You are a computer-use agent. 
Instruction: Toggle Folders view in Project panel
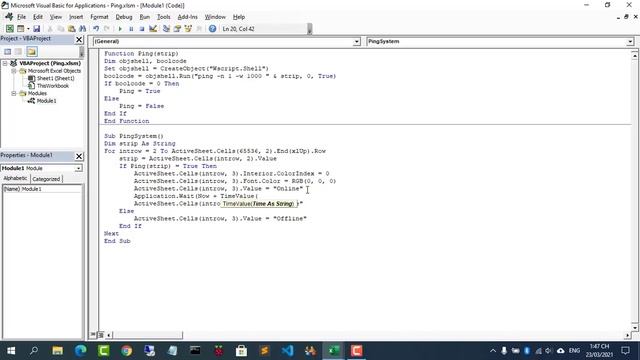coord(32,51)
